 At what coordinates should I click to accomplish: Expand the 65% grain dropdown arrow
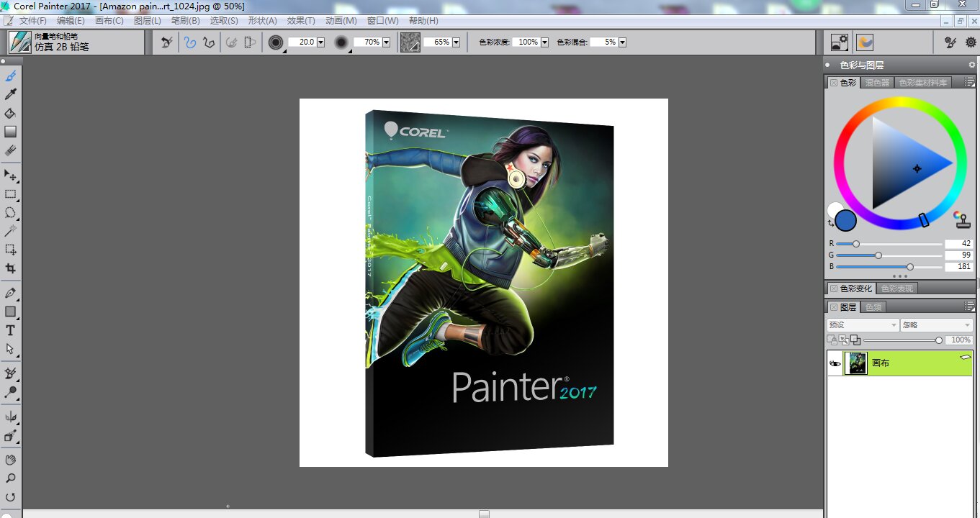457,42
